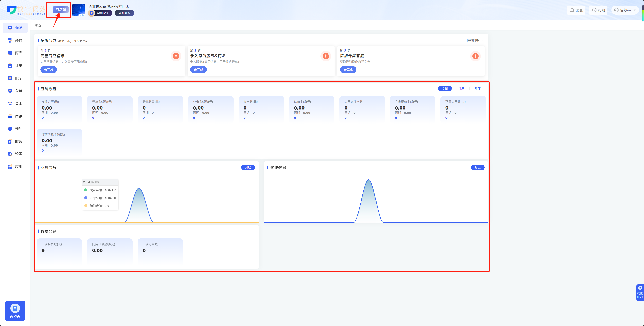The image size is (644, 326).
Task: Collapse guide with 隐藏向导 chevron
Action: pyautogui.click(x=483, y=40)
